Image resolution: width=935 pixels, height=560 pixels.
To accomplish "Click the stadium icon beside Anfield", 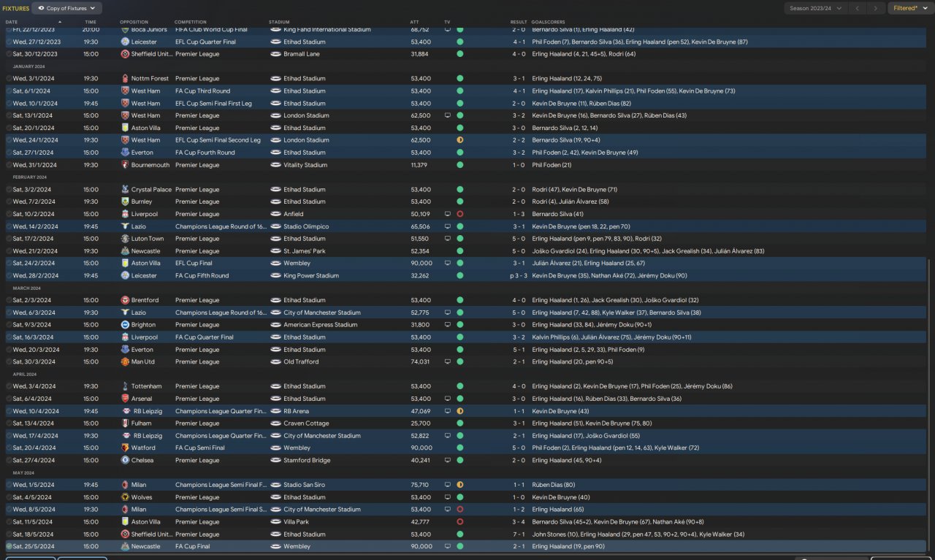I will [x=275, y=214].
